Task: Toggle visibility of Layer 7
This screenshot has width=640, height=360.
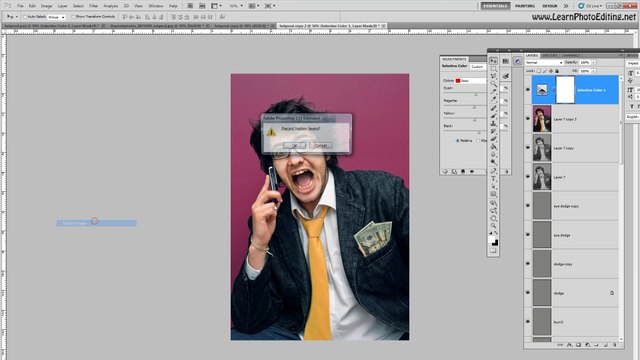Action: (x=528, y=177)
